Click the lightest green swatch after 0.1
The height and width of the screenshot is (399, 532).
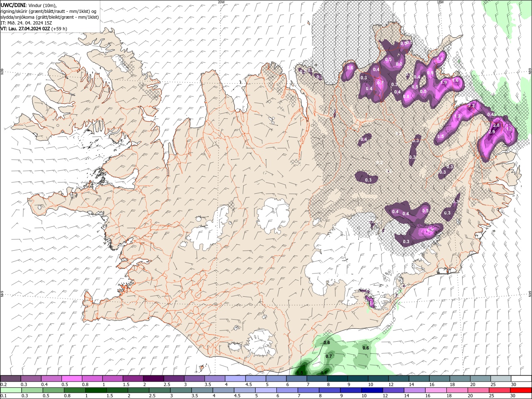[11, 390]
